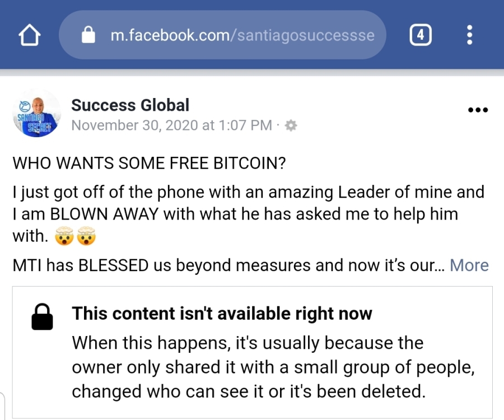Expand the post with the More link

coord(469,265)
